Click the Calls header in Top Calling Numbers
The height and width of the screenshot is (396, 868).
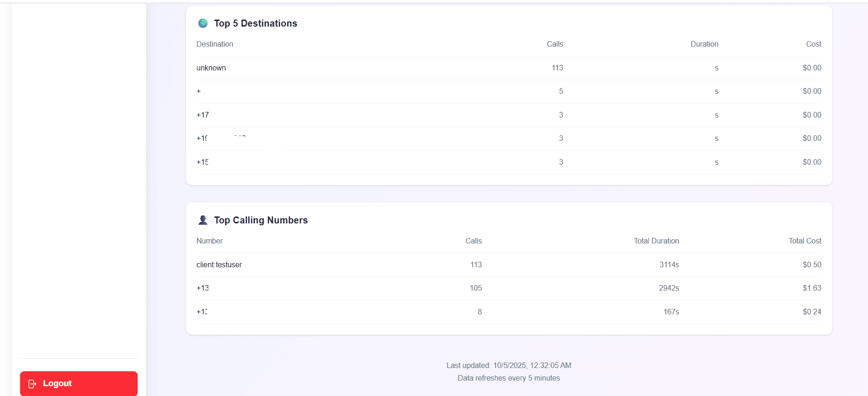(473, 241)
